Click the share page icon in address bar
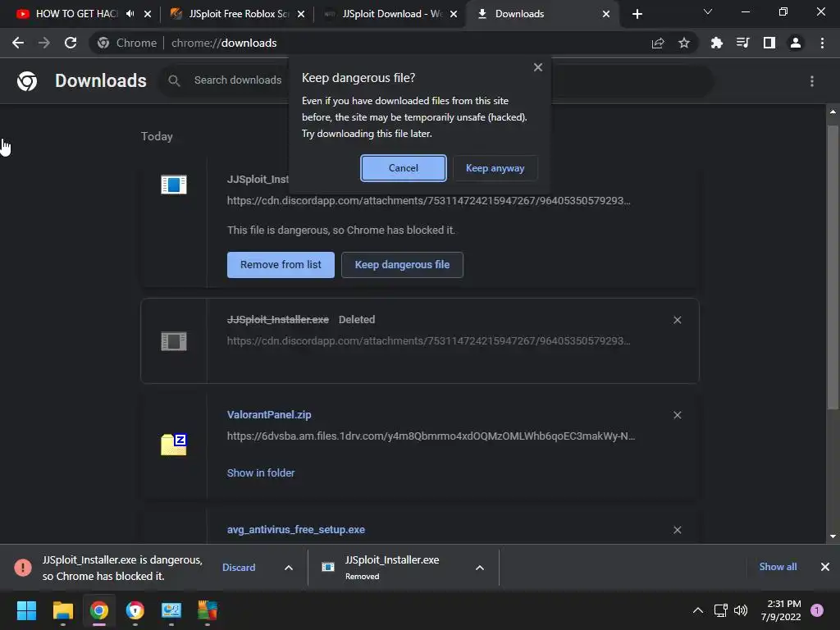Screen dimensions: 840x630 tap(658, 43)
